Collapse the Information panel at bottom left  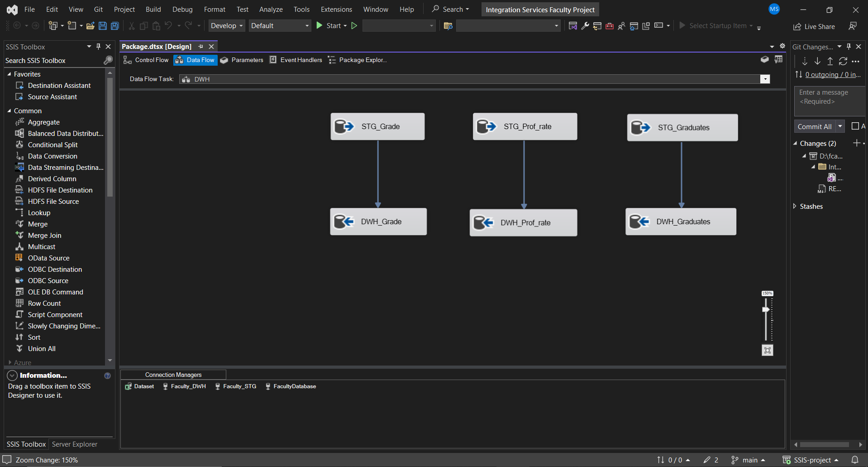(x=11, y=375)
